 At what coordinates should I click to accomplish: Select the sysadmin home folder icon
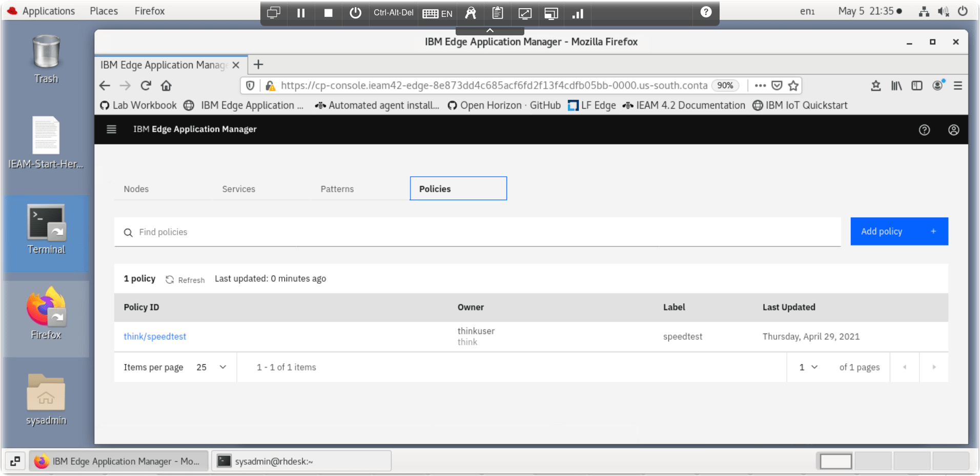coord(46,400)
